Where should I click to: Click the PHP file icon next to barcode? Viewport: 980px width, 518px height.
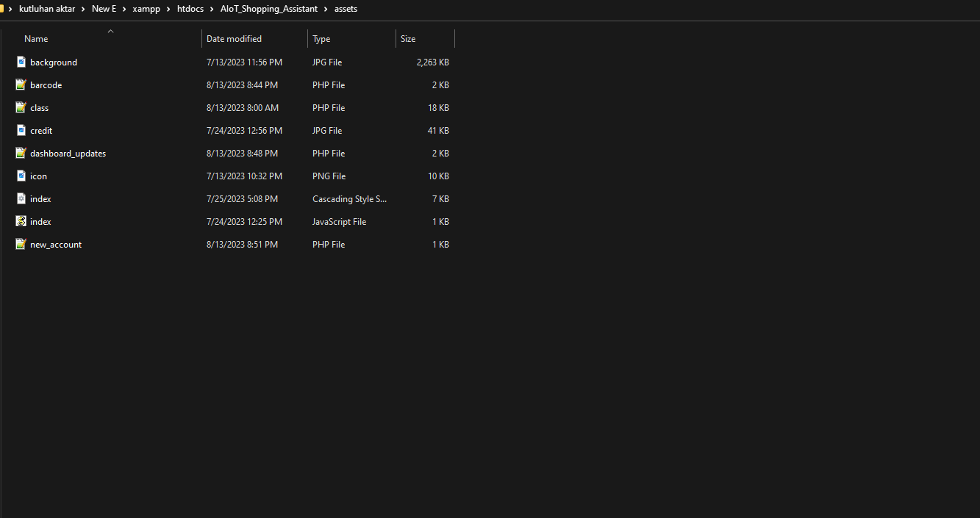(x=21, y=84)
